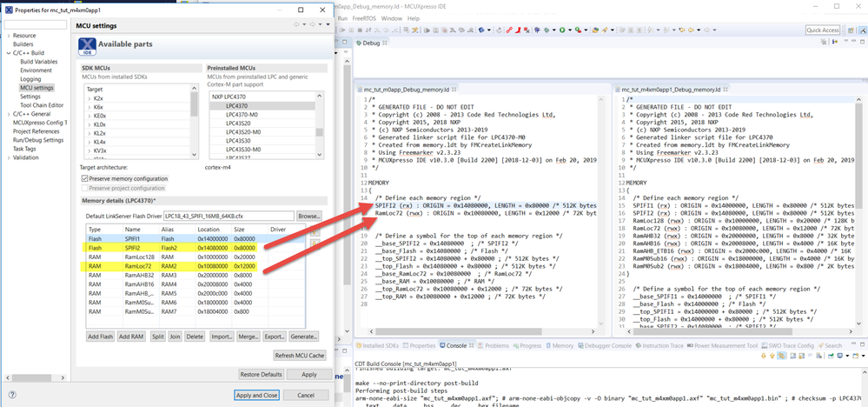Open dropdown arrow next to green Run icon
The width and height of the screenshot is (868, 407).
[x=570, y=30]
